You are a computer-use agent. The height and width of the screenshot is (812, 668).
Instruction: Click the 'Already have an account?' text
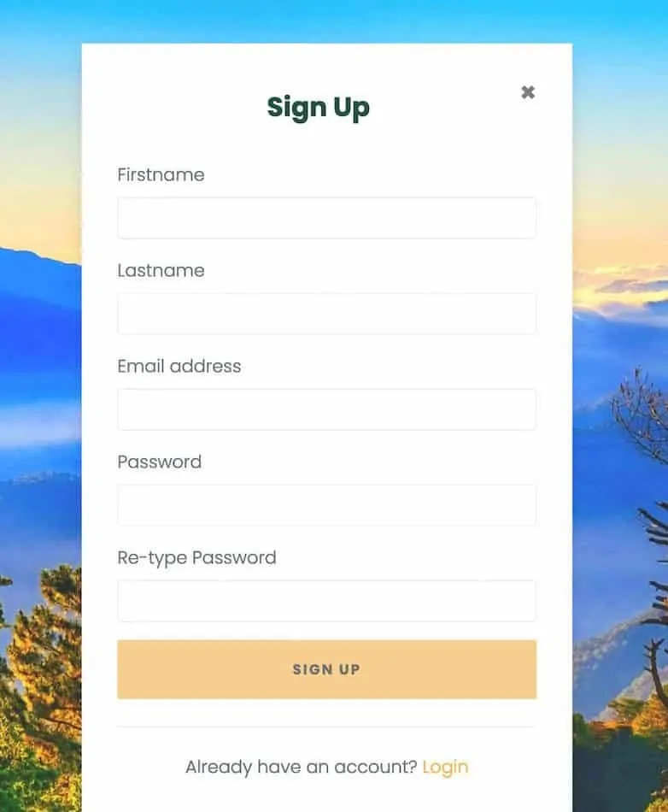coord(302,767)
